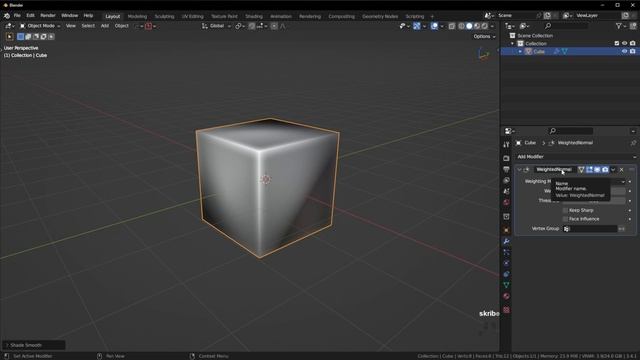Open the Output properties tab
Viewport: 640px width, 360px height.
[506, 169]
